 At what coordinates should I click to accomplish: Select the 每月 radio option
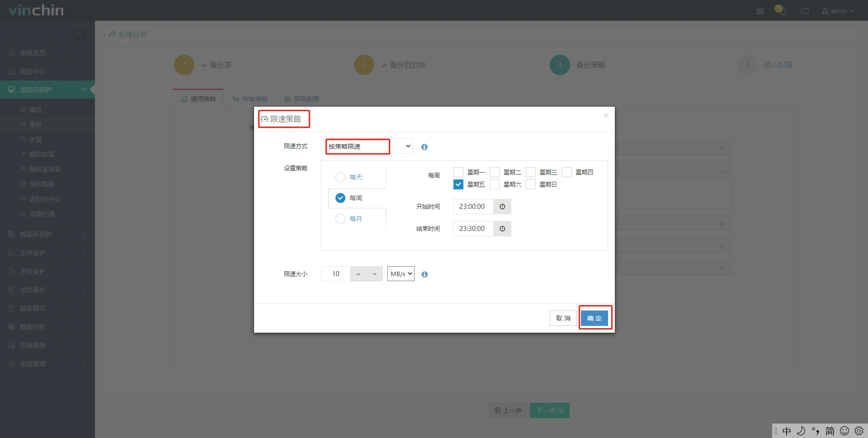(340, 219)
